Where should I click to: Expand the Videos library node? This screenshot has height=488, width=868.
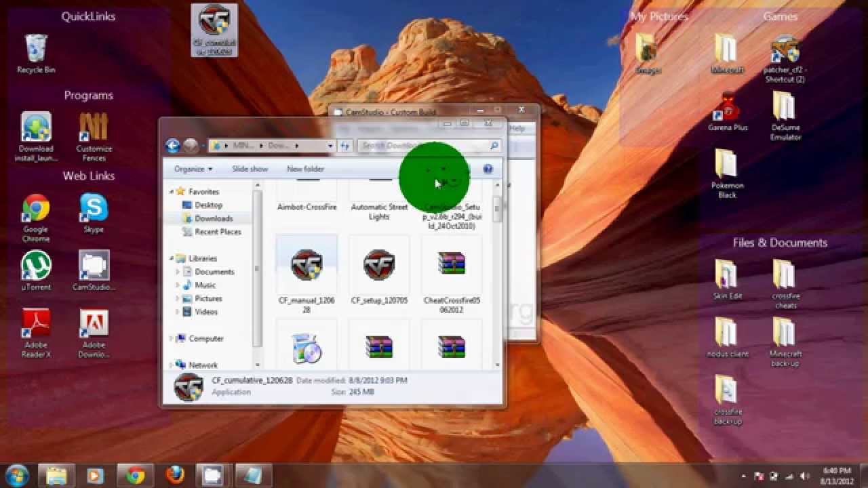178,312
